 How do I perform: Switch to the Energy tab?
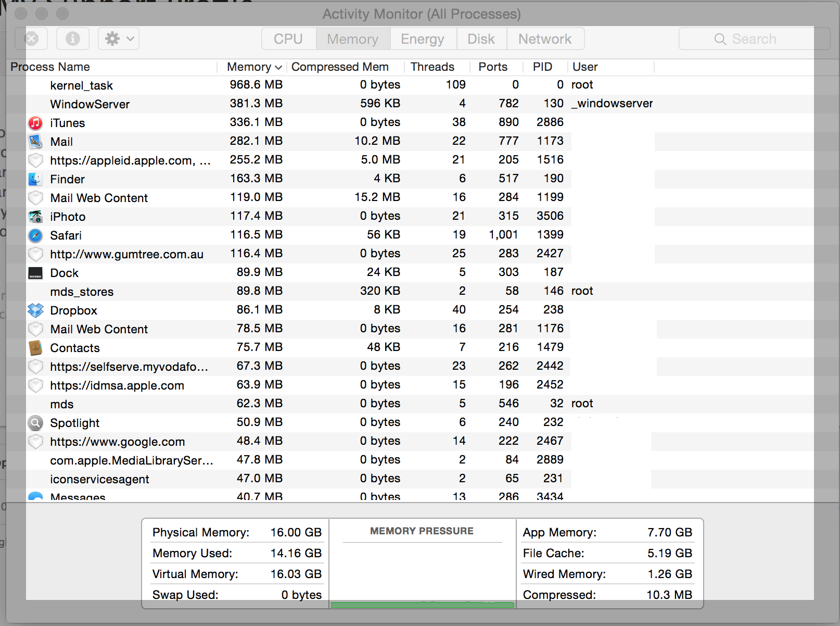[x=423, y=39]
